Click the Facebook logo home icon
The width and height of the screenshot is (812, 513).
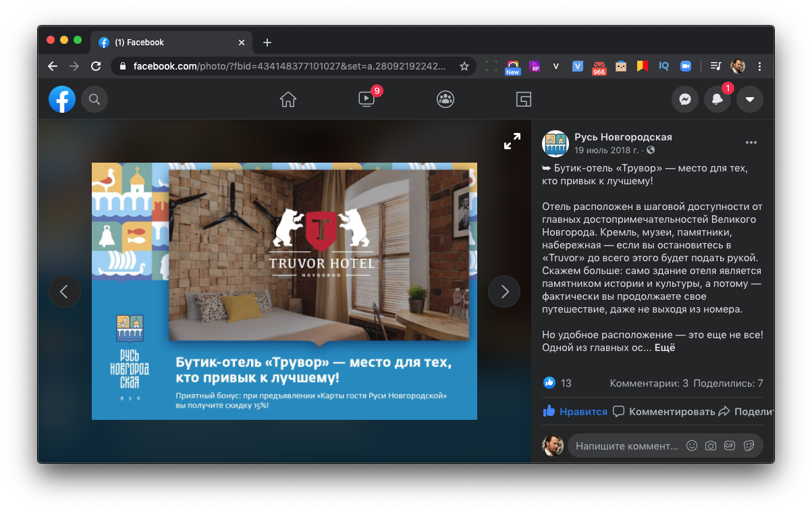pyautogui.click(x=62, y=100)
